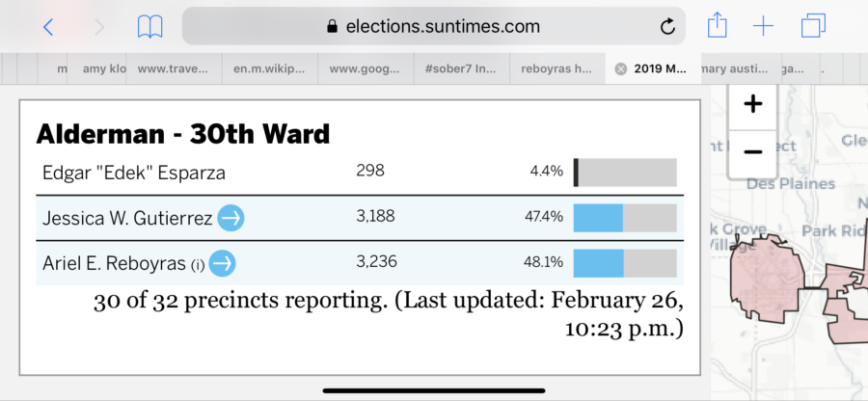Click arrow next to Ariel E. Reboyras
Image resolution: width=868 pixels, height=401 pixels.
[x=222, y=262]
